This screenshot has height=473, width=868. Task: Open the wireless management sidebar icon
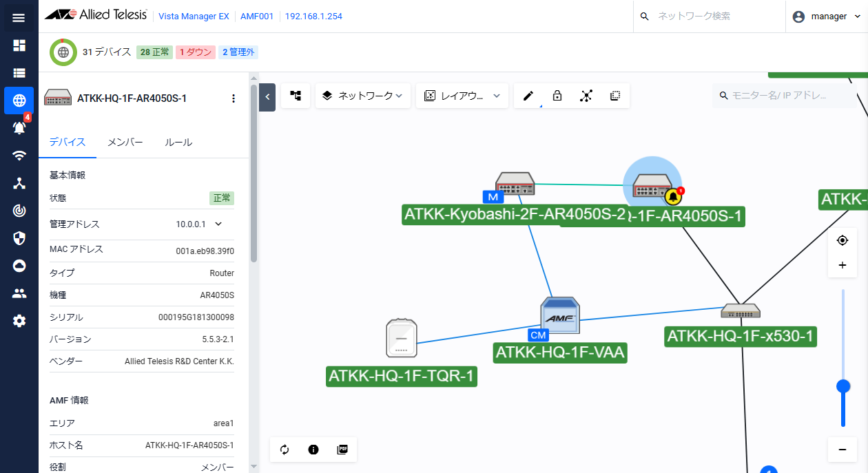[x=19, y=156]
